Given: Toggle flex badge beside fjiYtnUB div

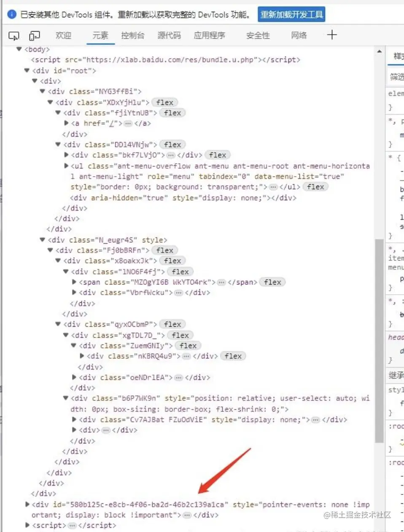Looking at the screenshot, I should click(x=172, y=113).
